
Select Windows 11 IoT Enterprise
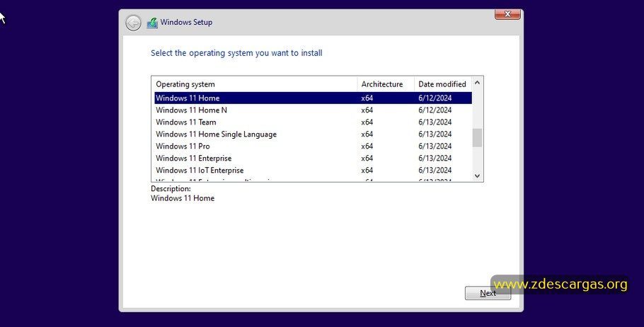pyautogui.click(x=313, y=170)
